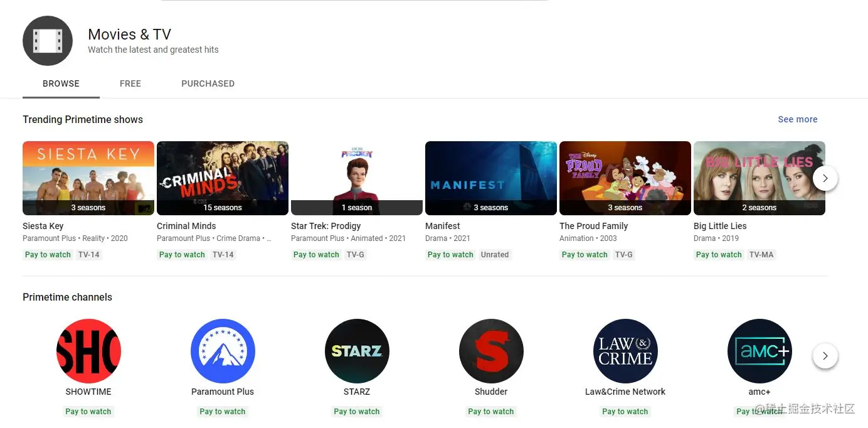This screenshot has height=428, width=868.
Task: Click the 3 seasons label on Manifest
Action: click(x=490, y=207)
